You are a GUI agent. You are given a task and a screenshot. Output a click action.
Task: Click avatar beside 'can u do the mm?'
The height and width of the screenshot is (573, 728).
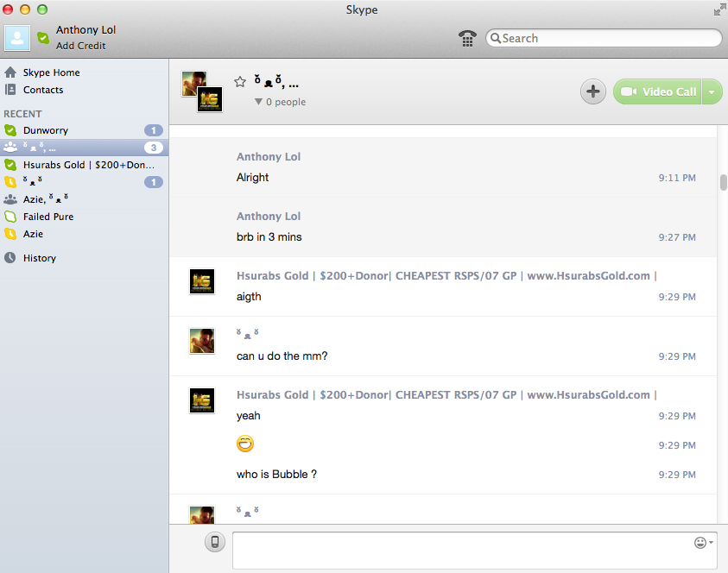pyautogui.click(x=202, y=341)
